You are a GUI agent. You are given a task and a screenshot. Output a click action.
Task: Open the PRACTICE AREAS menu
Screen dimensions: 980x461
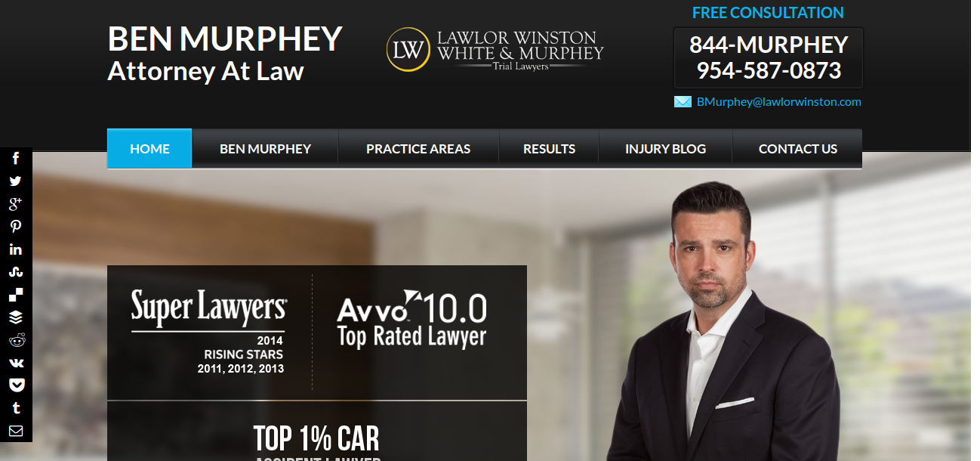click(418, 149)
